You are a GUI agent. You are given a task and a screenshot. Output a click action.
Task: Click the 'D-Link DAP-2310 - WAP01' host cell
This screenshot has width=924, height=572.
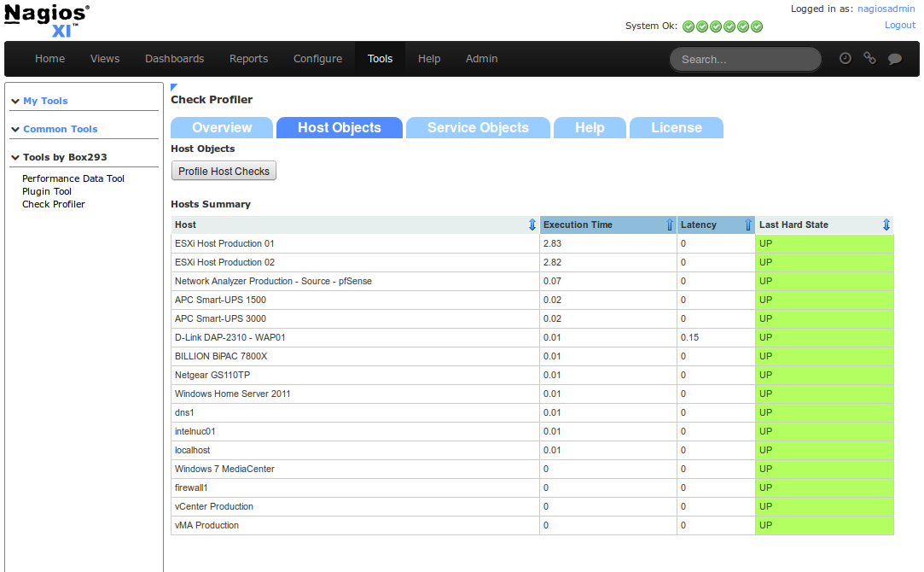[x=355, y=338]
